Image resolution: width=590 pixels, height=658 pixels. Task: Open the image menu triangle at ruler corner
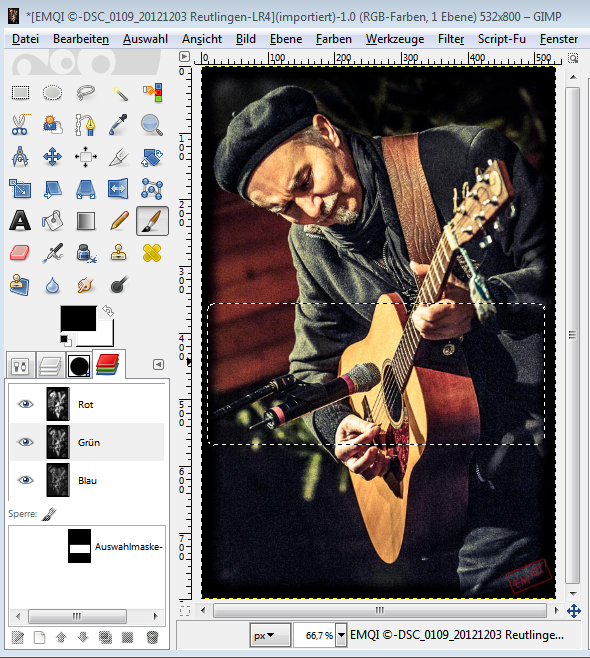184,57
